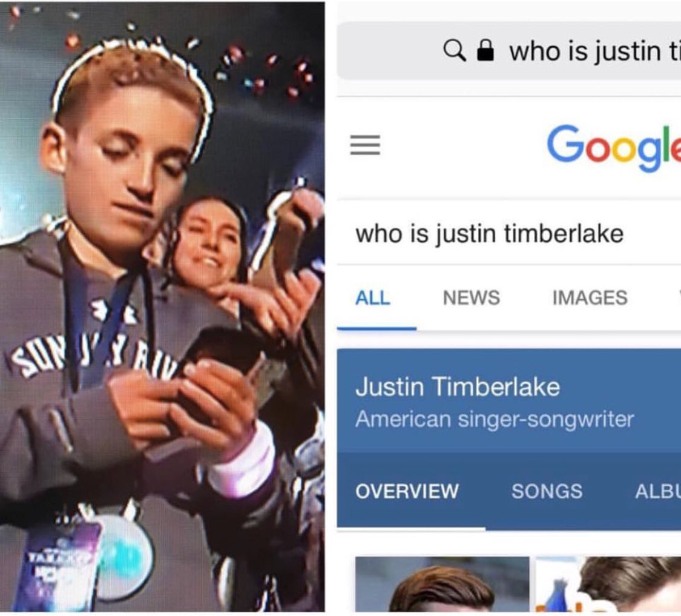Open the first Justin Timberlake photo thumbnail
The image size is (681, 616).
(x=442, y=585)
